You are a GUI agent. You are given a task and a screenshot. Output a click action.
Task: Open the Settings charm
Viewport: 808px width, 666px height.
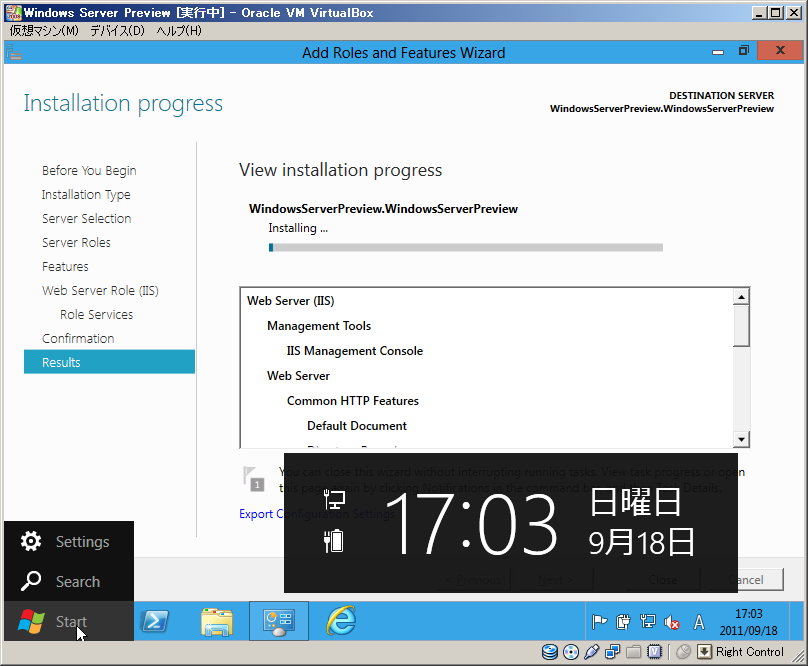(x=66, y=542)
